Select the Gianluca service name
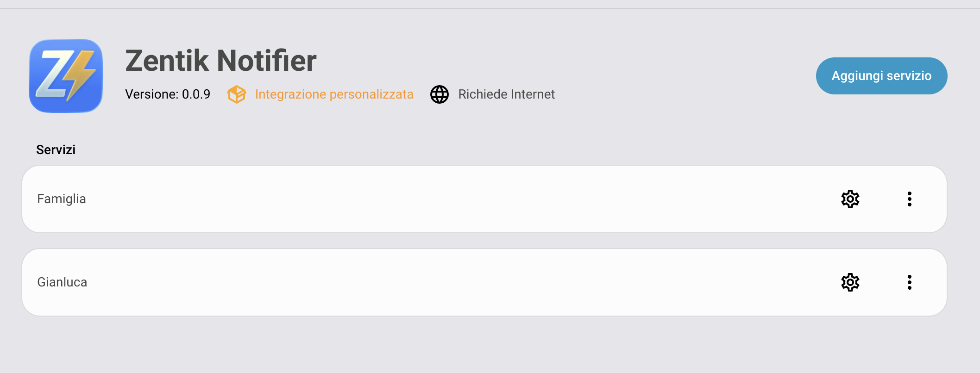 pos(62,282)
